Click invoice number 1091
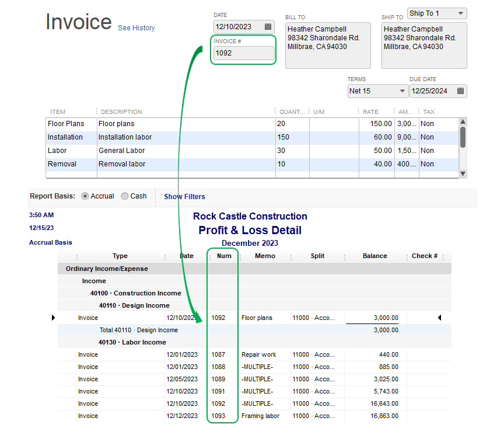Image resolution: width=504 pixels, height=442 pixels. [218, 392]
